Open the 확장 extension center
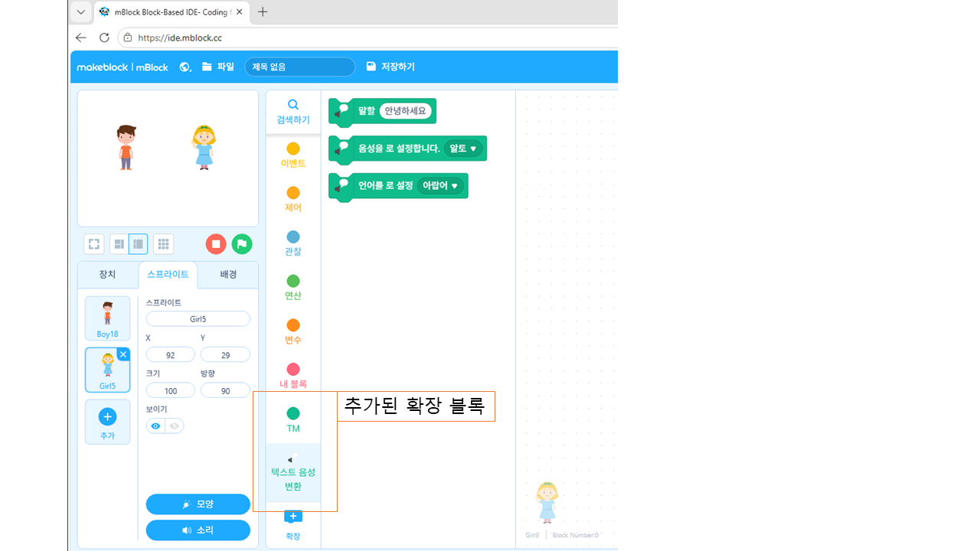 293,525
